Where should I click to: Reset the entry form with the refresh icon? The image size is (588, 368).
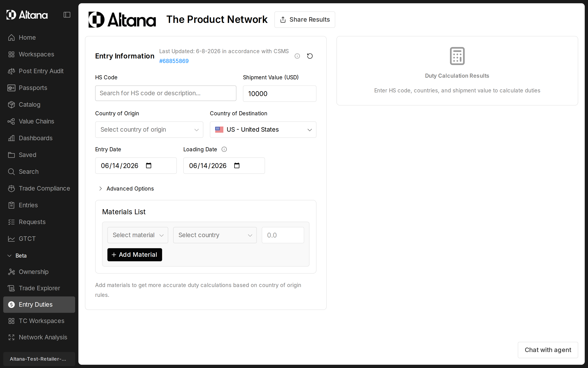tap(310, 56)
